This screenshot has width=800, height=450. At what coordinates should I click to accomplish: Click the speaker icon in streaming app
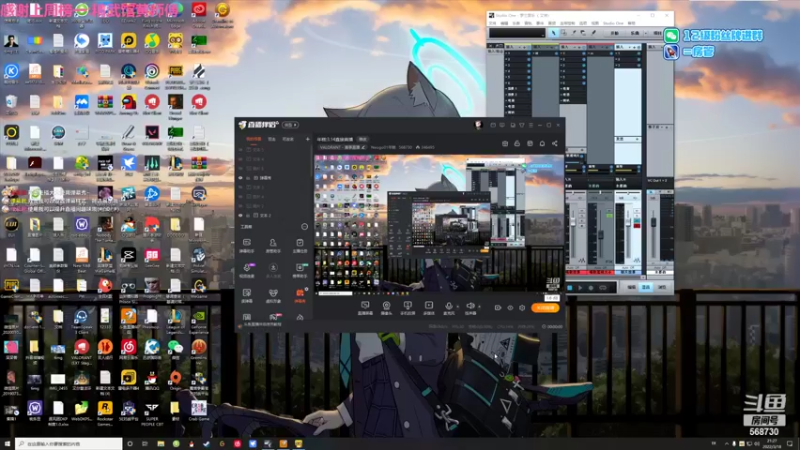(x=470, y=306)
